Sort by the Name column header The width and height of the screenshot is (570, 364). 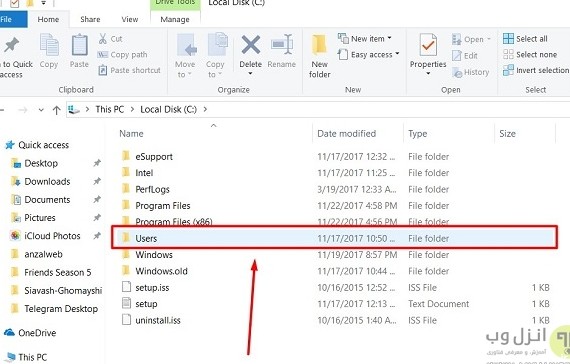tap(131, 133)
